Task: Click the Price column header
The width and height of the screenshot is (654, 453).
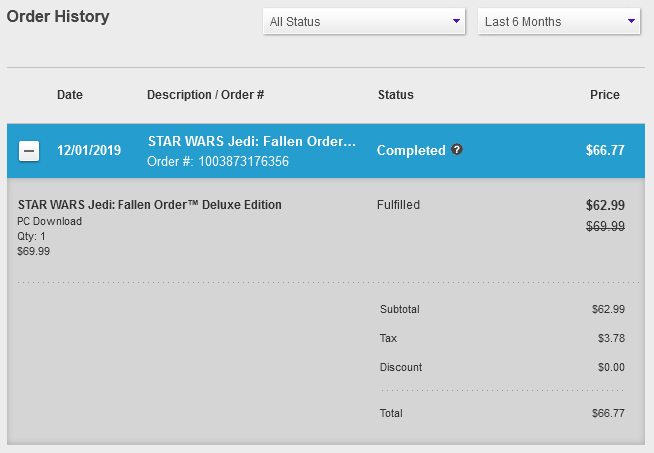Action: pos(604,95)
